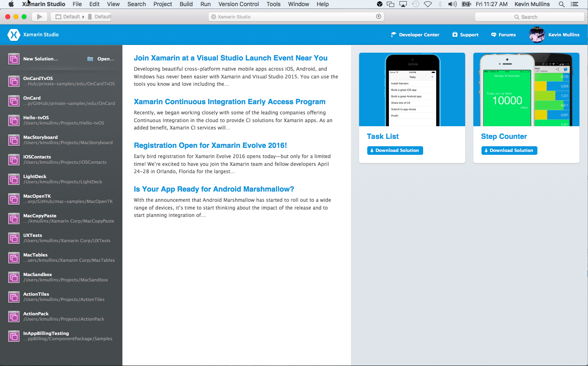Image resolution: width=588 pixels, height=366 pixels.
Task: Download the Step Counter solution
Action: pyautogui.click(x=509, y=150)
